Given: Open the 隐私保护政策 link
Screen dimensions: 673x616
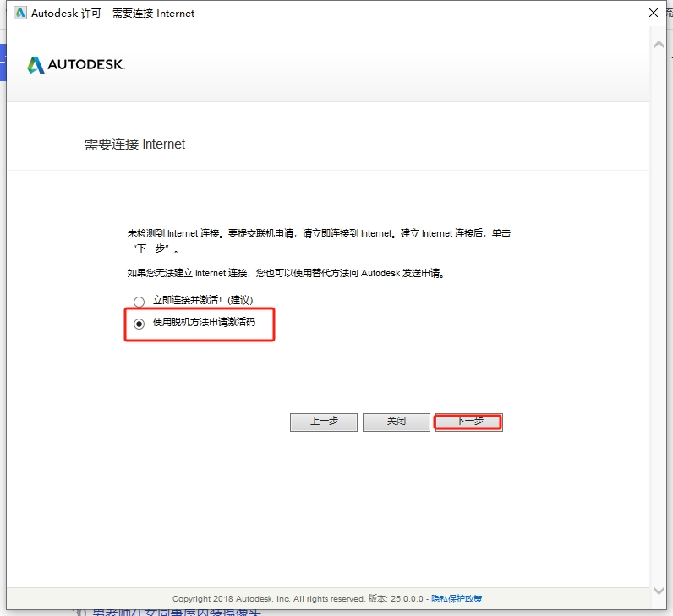Looking at the screenshot, I should (457, 598).
